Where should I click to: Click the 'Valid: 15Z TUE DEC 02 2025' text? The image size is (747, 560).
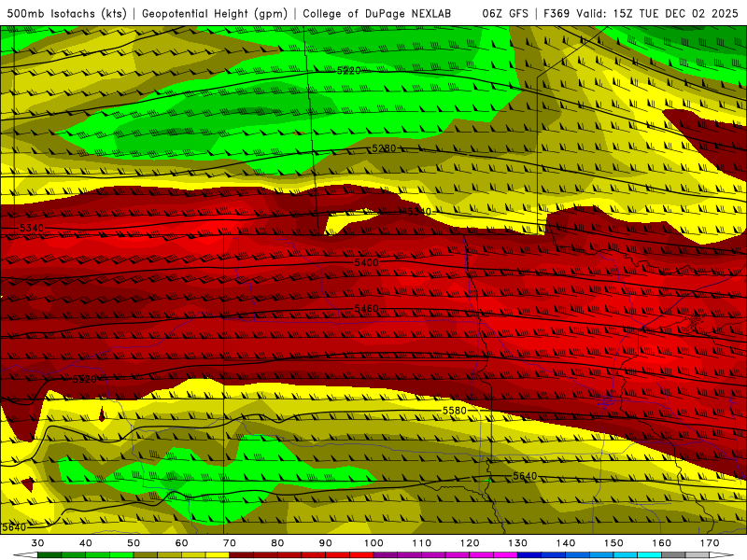tap(657, 14)
